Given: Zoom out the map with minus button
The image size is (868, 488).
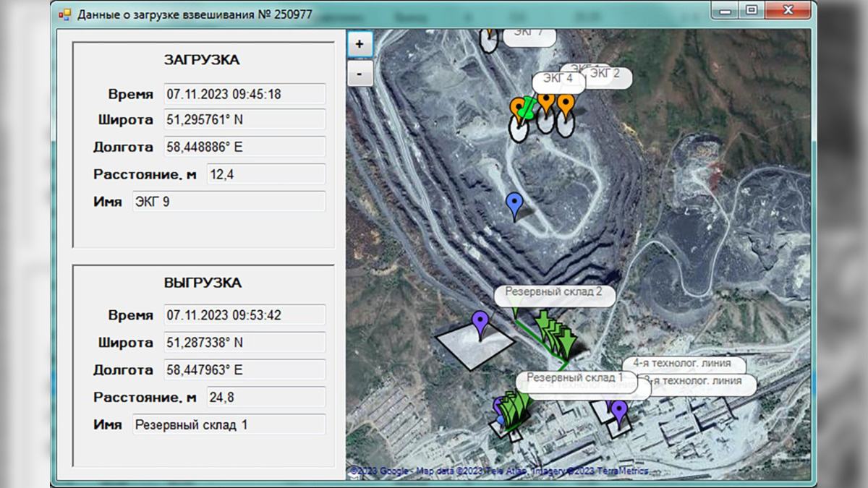Looking at the screenshot, I should click(359, 73).
